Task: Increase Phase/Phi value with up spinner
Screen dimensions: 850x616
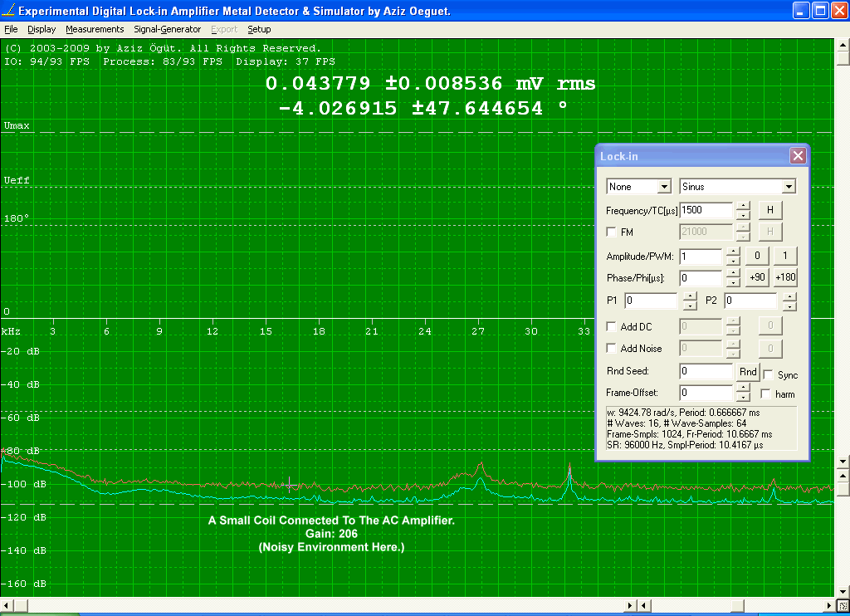Action: tap(733, 274)
